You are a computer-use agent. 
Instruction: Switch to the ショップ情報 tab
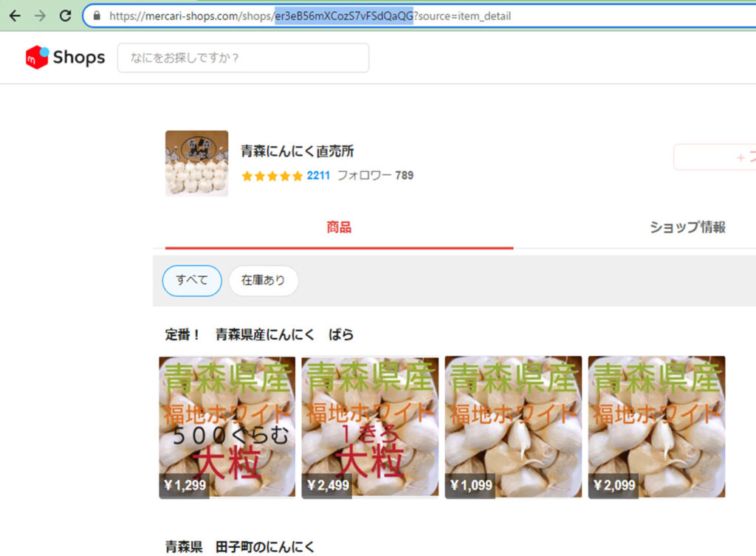click(x=687, y=227)
